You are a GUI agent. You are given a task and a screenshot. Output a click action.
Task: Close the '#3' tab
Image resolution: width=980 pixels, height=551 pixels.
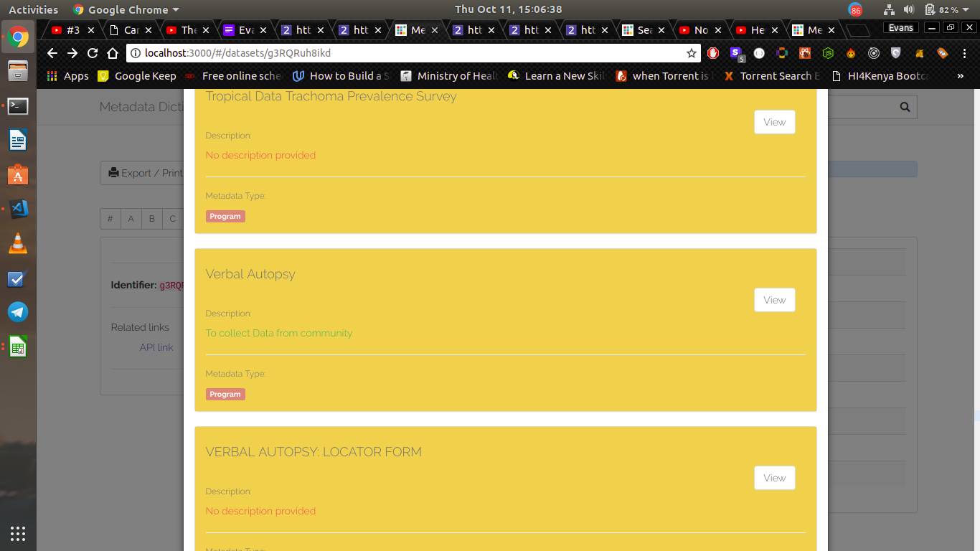(x=92, y=30)
